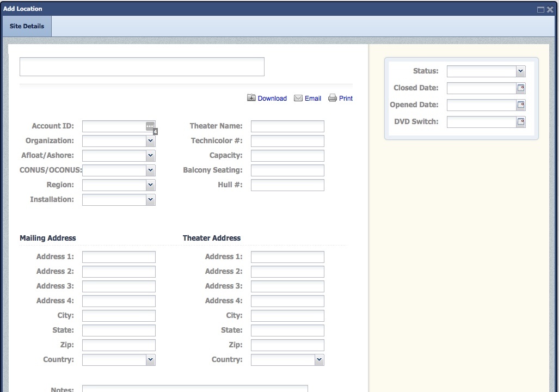Click the Theater Name input field
The width and height of the screenshot is (559, 392).
click(287, 126)
